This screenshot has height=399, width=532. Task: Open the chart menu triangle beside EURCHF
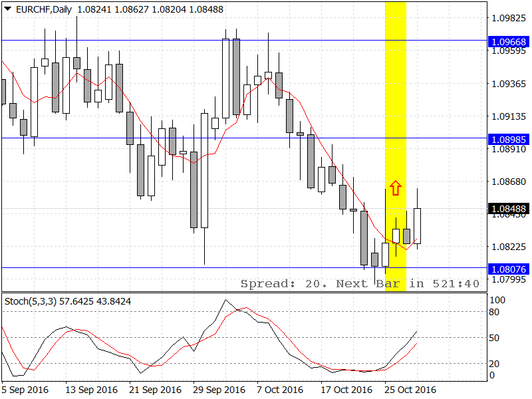pyautogui.click(x=8, y=9)
